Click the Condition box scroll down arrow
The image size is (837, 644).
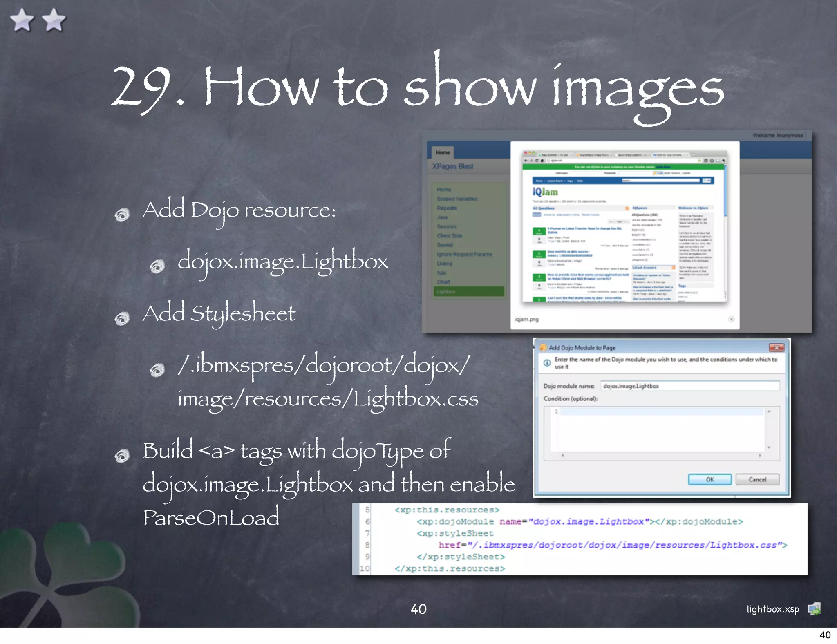coord(769,447)
